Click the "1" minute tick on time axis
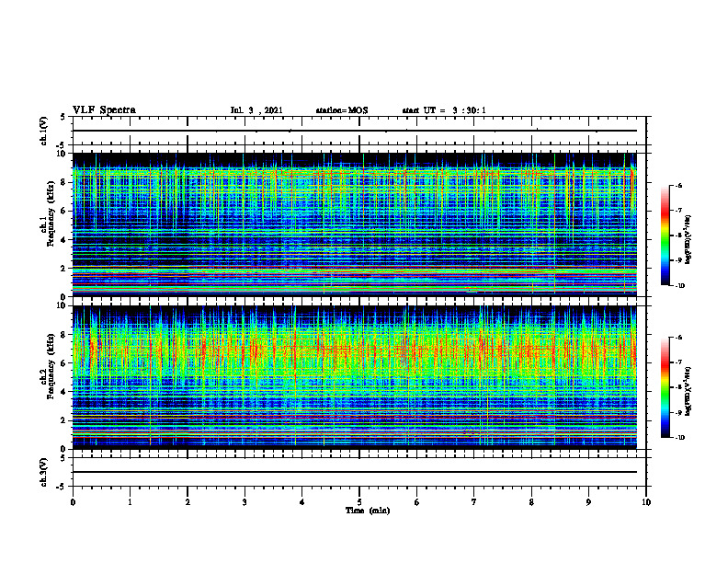This screenshot has height=563, width=728. (x=130, y=502)
